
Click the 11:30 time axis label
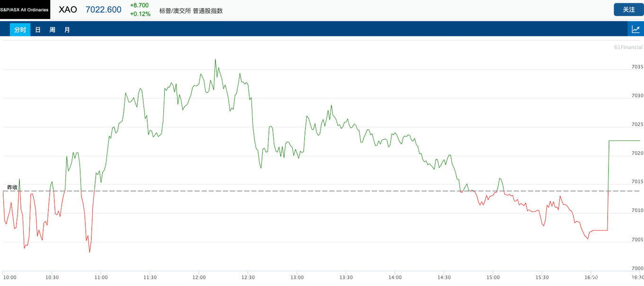click(x=150, y=277)
